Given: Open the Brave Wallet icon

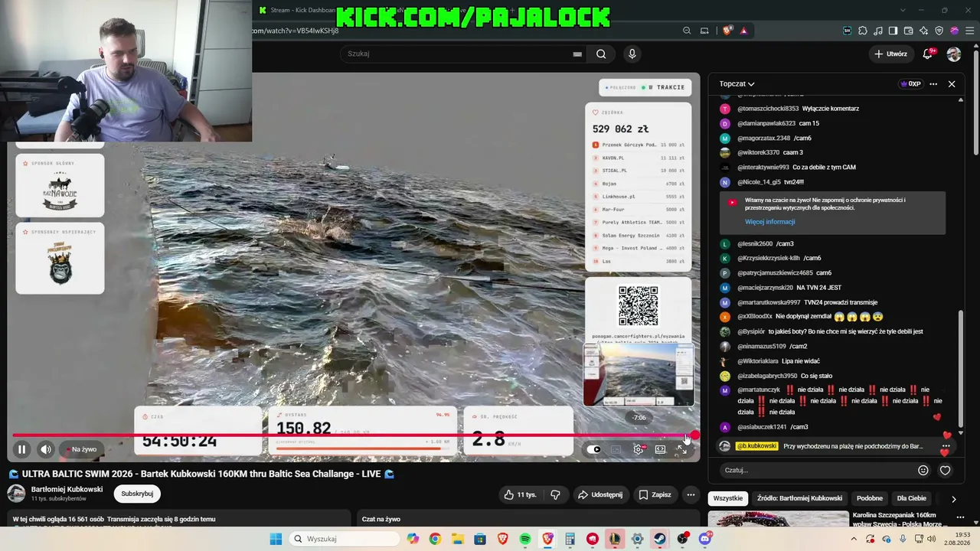Looking at the screenshot, I should coord(909,31).
